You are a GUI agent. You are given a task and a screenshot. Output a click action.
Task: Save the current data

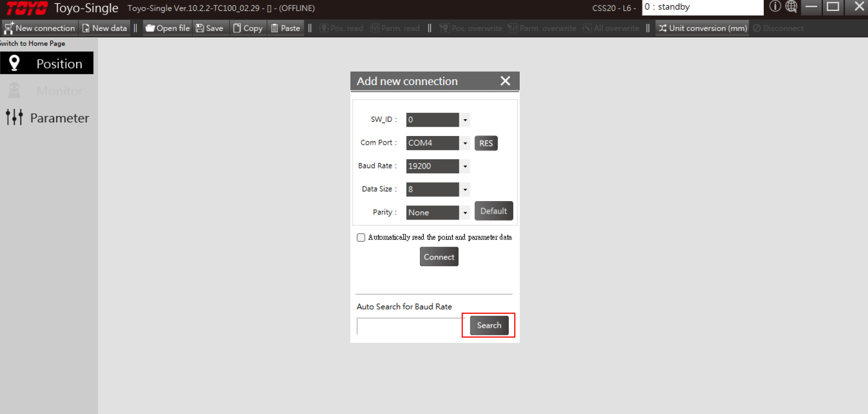coord(210,28)
